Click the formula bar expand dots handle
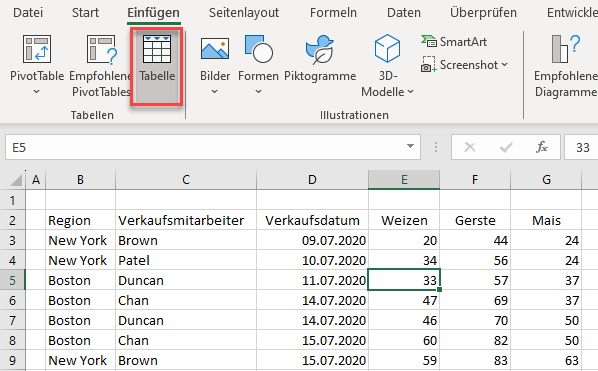The image size is (598, 371). click(436, 147)
